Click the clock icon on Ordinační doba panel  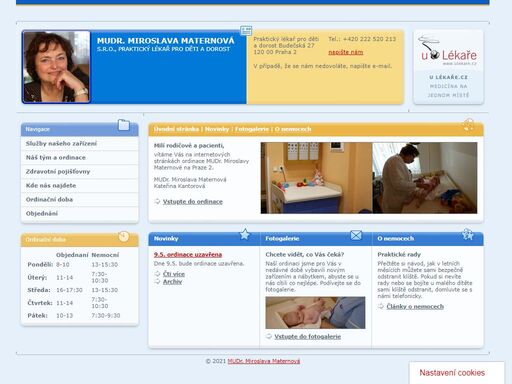124,236
